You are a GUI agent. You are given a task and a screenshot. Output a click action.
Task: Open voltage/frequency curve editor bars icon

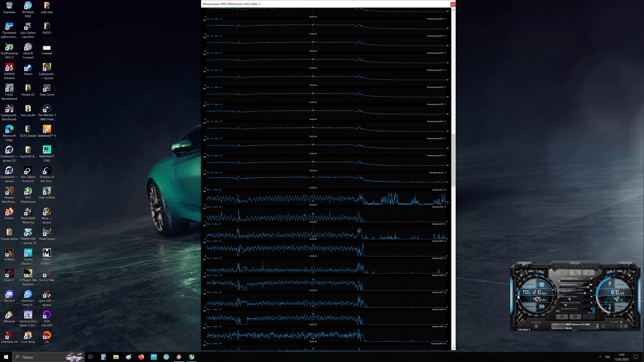click(559, 297)
